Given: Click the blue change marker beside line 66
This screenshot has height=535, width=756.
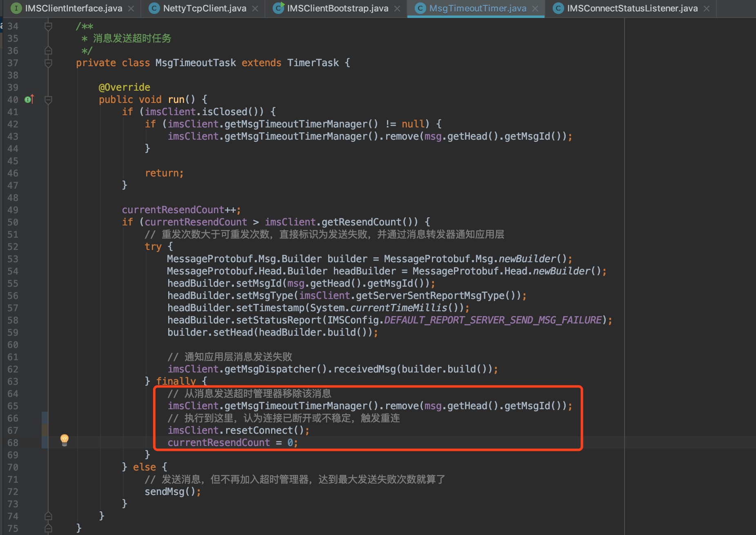Looking at the screenshot, I should pyautogui.click(x=44, y=418).
